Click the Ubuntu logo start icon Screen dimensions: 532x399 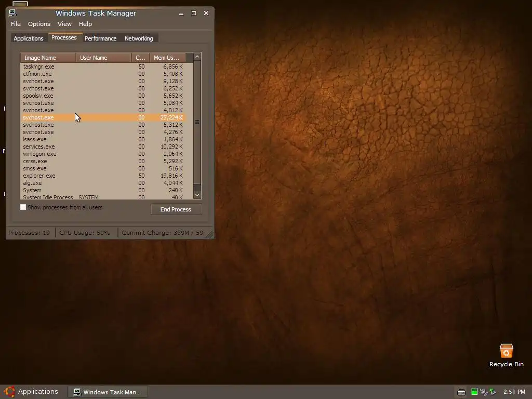[x=9, y=392]
